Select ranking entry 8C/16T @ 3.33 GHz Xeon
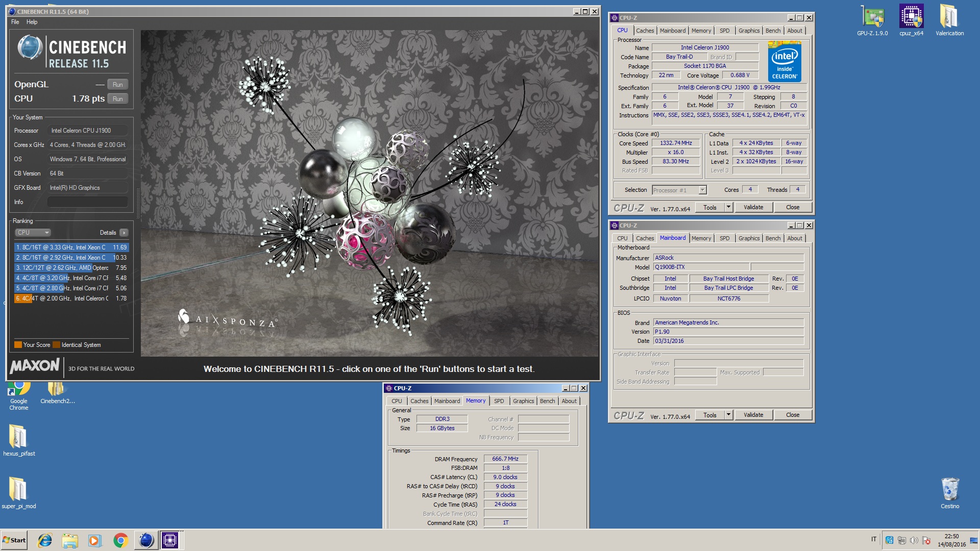 coord(71,247)
